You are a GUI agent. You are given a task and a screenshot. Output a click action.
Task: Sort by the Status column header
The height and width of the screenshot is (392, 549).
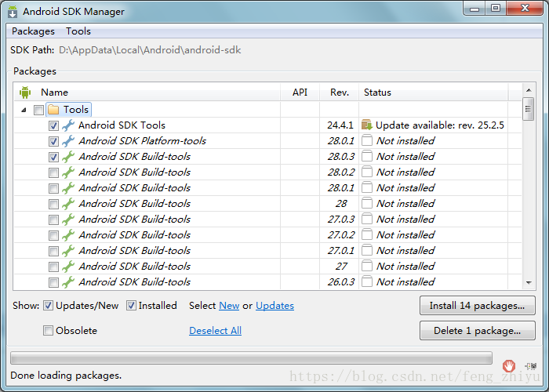[x=434, y=93]
